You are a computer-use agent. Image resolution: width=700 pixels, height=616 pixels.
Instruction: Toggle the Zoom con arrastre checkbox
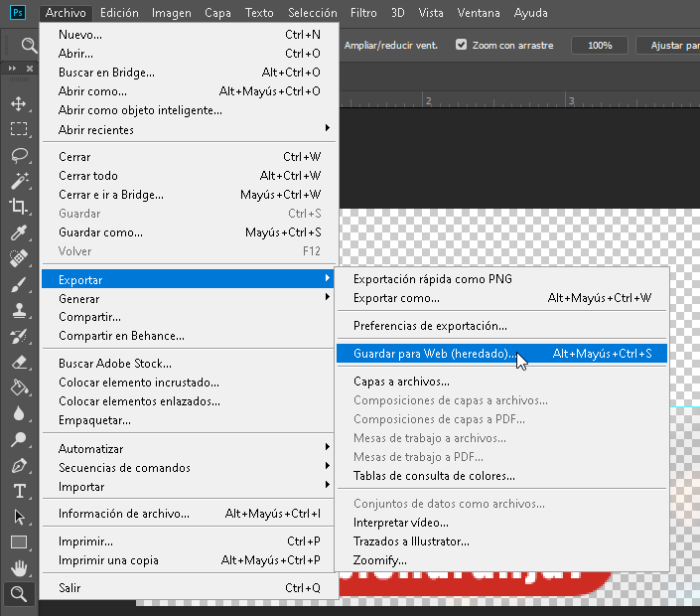coord(461,45)
